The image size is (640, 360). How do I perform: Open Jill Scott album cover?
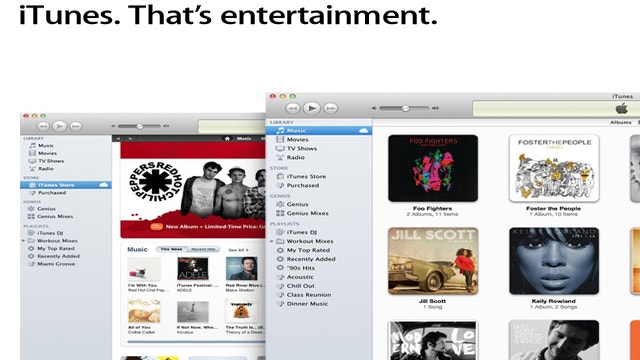pyautogui.click(x=433, y=261)
